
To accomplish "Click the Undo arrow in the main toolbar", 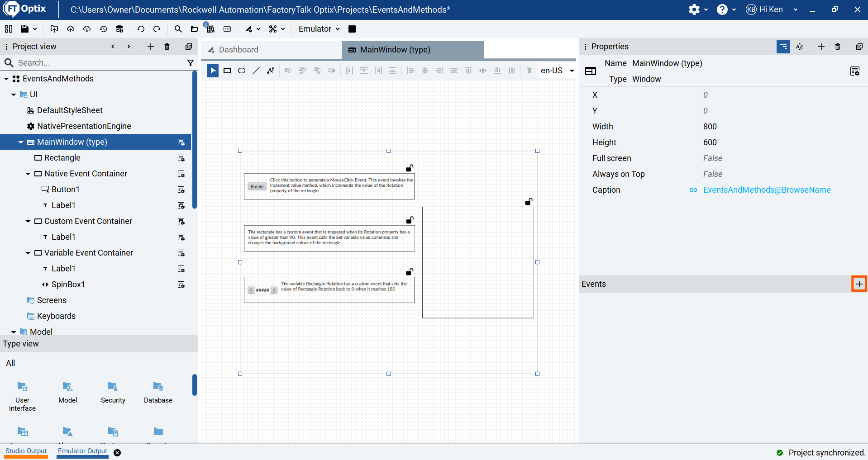I will (141, 29).
